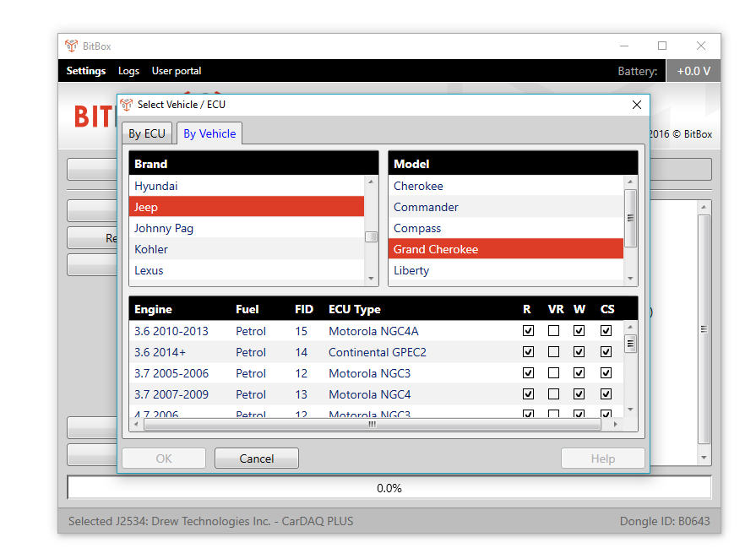
Task: Close the Select Vehicle / ECU dialog
Action: (637, 105)
